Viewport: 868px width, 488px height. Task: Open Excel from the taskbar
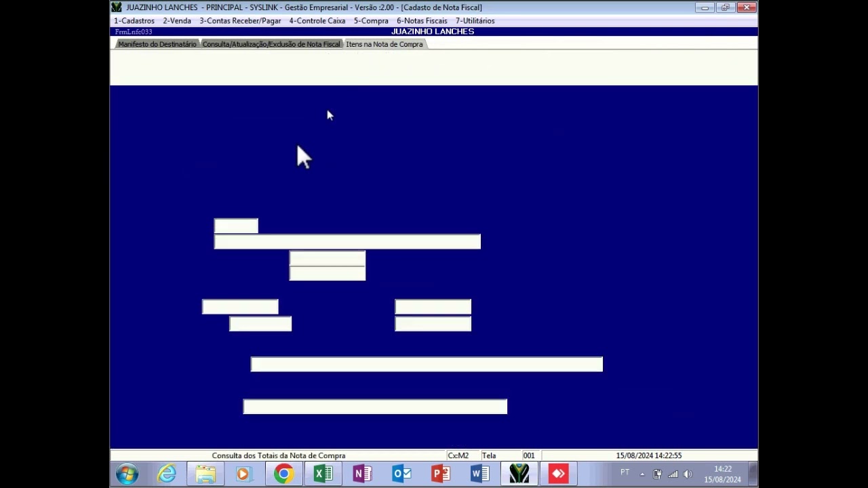(x=323, y=474)
